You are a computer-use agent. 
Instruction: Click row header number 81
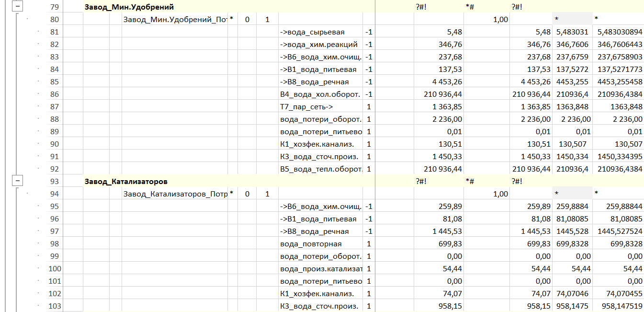click(55, 32)
